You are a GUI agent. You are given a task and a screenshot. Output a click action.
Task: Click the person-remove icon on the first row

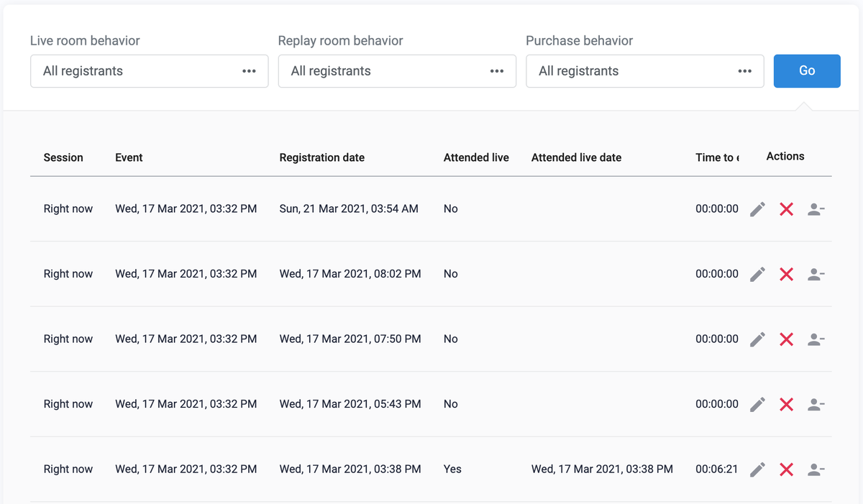coord(815,209)
